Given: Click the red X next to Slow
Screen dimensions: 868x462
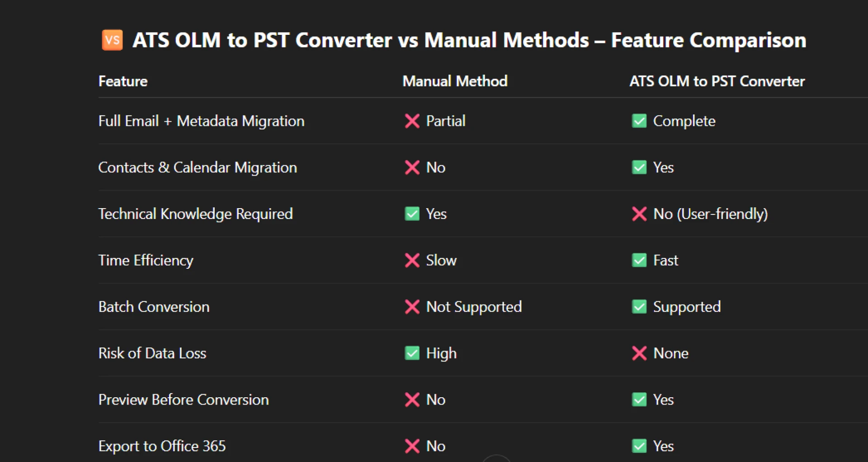Looking at the screenshot, I should [412, 260].
